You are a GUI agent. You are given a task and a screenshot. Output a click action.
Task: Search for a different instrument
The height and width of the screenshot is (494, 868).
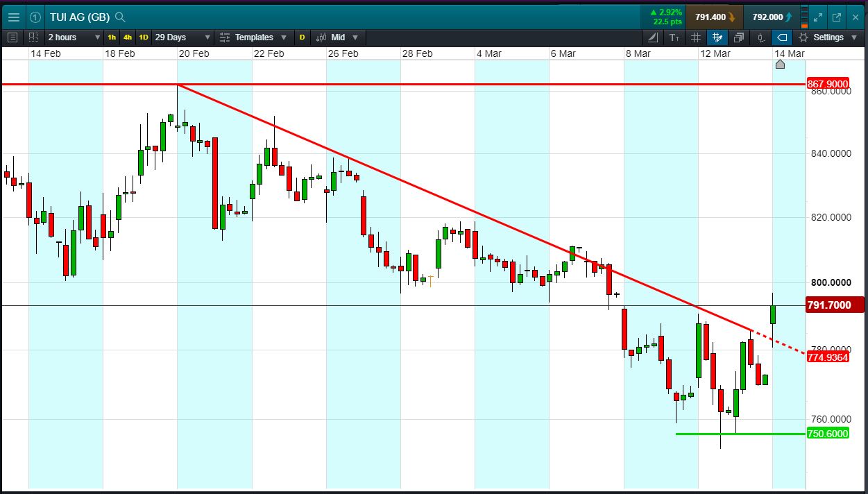pos(120,17)
